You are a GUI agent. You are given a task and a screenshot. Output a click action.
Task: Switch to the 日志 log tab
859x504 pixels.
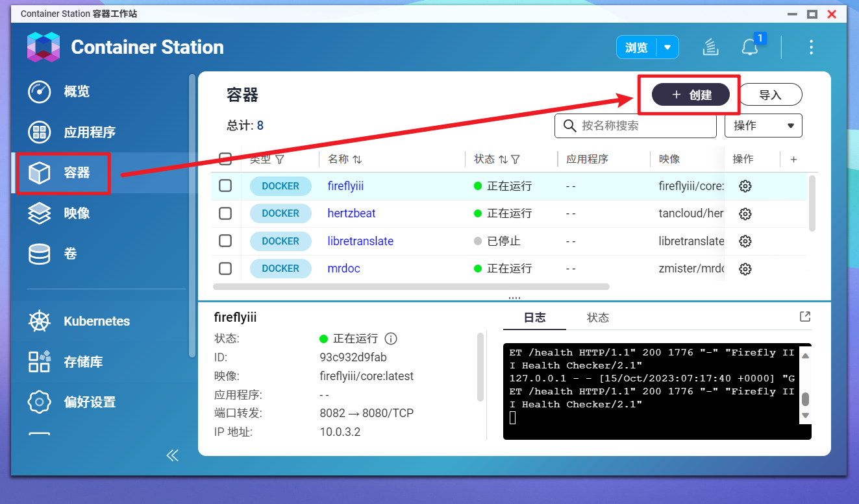point(535,318)
